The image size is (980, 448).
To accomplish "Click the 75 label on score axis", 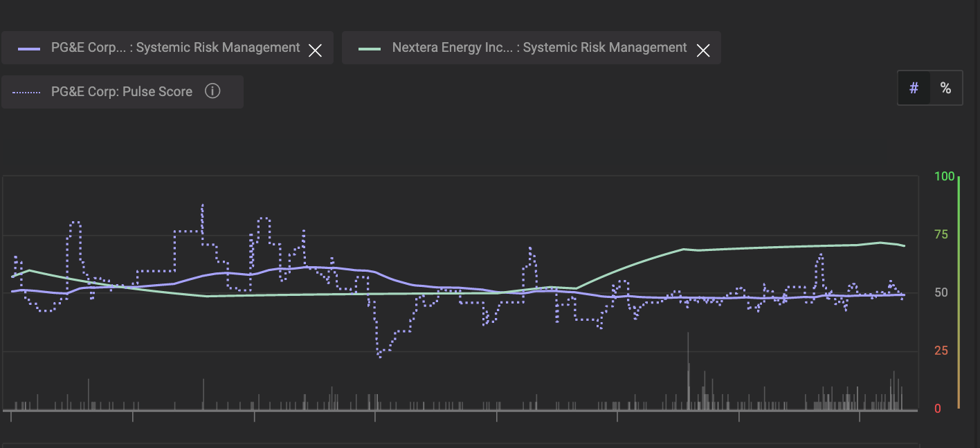I will click(x=941, y=235).
